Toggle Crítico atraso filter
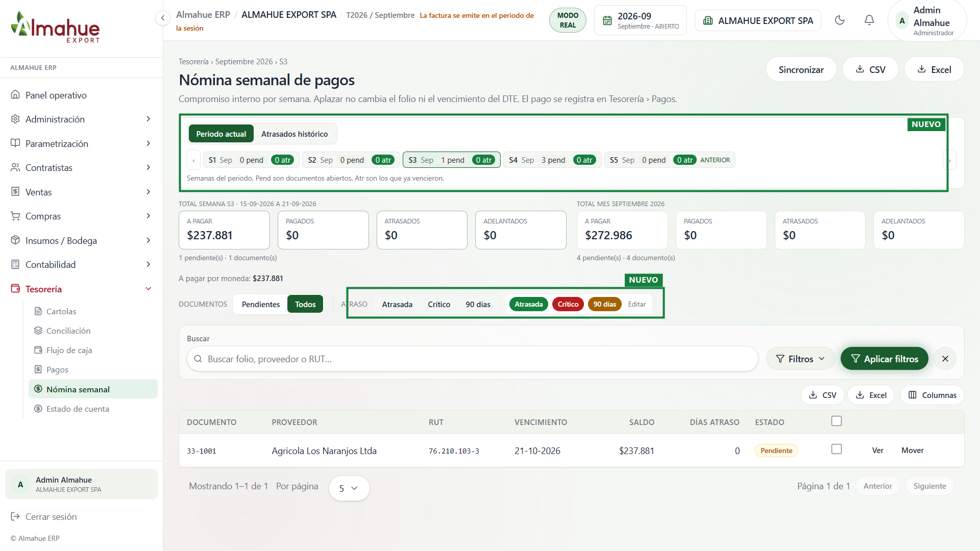980x551 pixels. point(439,304)
